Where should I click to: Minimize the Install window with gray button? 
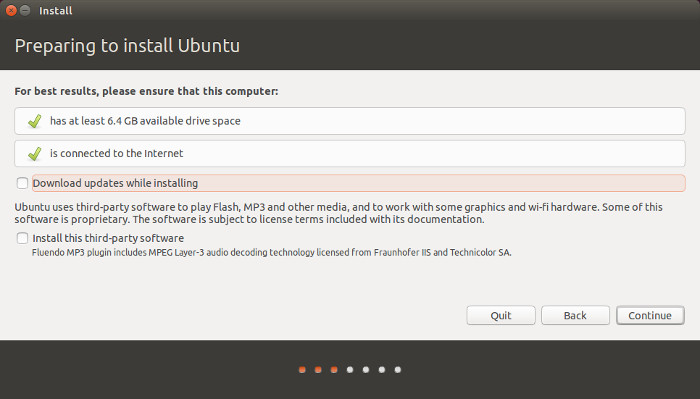point(25,10)
